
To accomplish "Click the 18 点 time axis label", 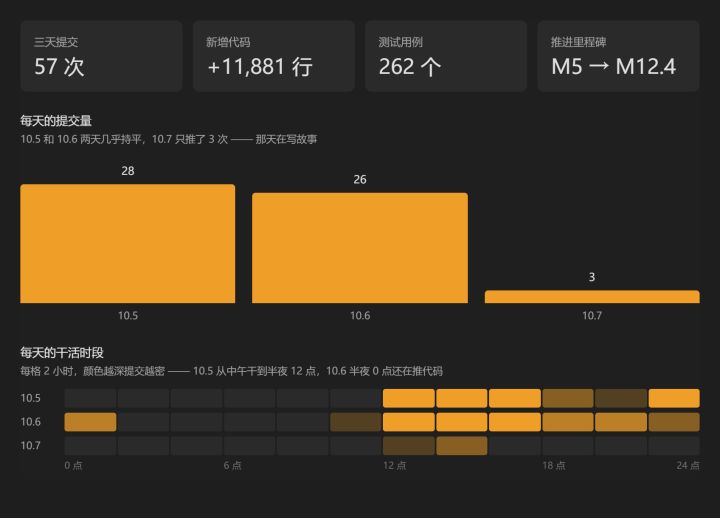I will click(554, 465).
